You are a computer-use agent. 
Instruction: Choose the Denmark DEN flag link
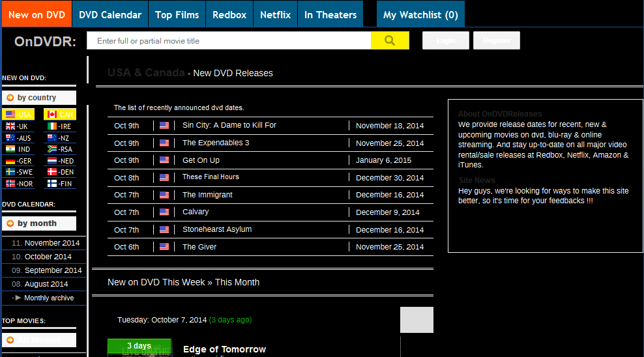(x=61, y=172)
